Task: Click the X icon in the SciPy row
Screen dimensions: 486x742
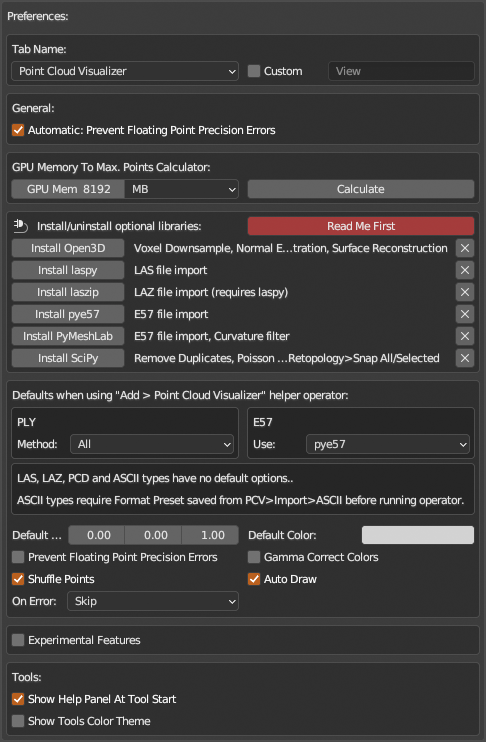Action: [465, 358]
